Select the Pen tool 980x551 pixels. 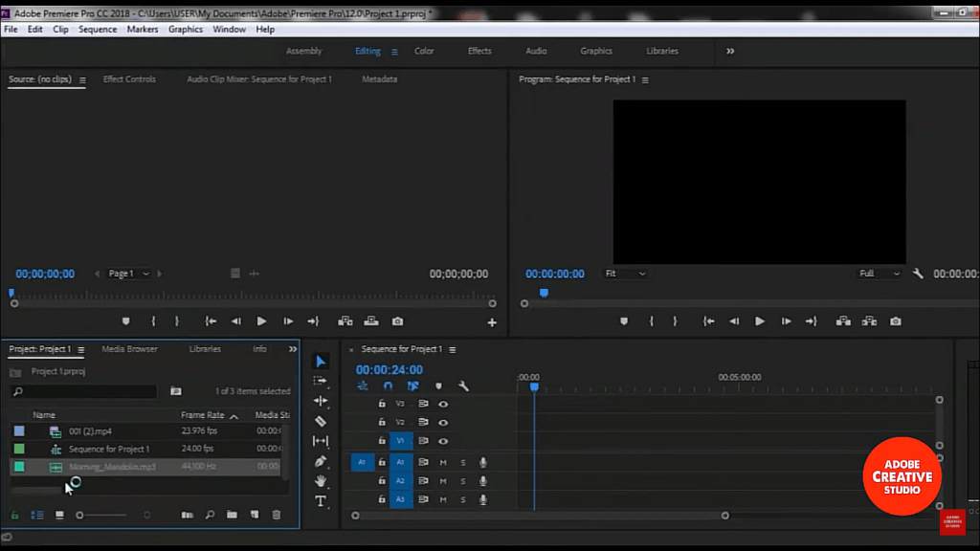[320, 461]
